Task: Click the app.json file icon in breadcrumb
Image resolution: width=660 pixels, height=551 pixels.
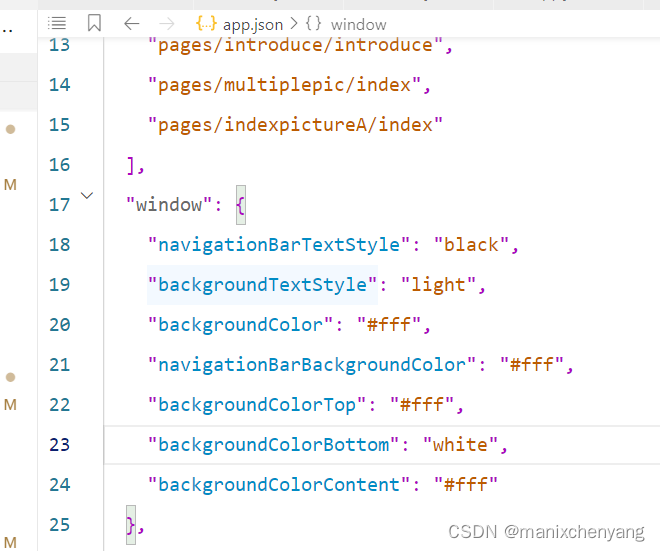Action: tap(206, 24)
